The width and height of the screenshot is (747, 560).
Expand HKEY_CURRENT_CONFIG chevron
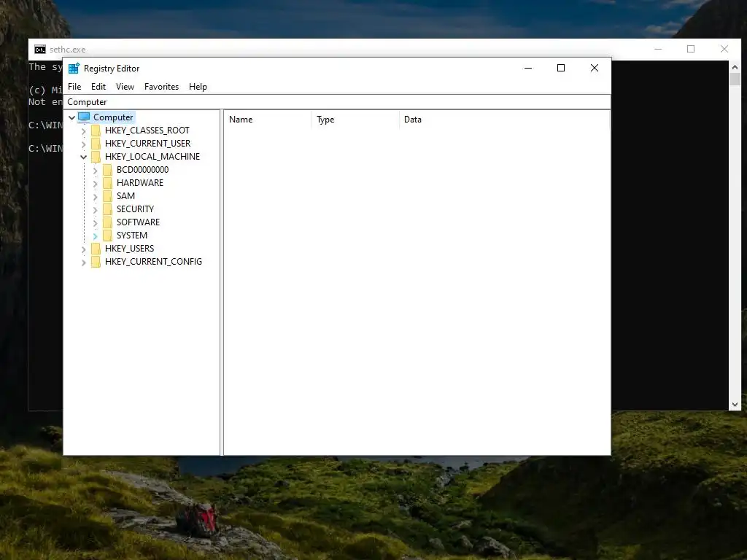click(x=84, y=262)
